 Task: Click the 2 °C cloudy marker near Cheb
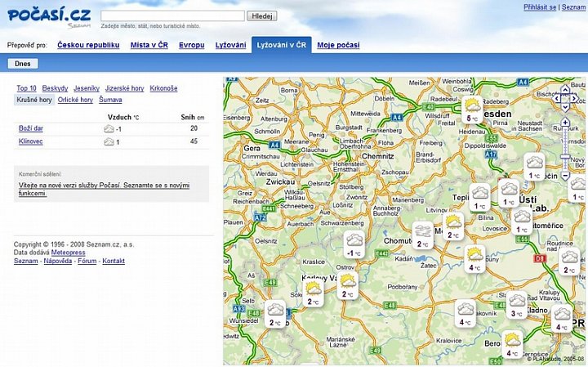(x=275, y=314)
